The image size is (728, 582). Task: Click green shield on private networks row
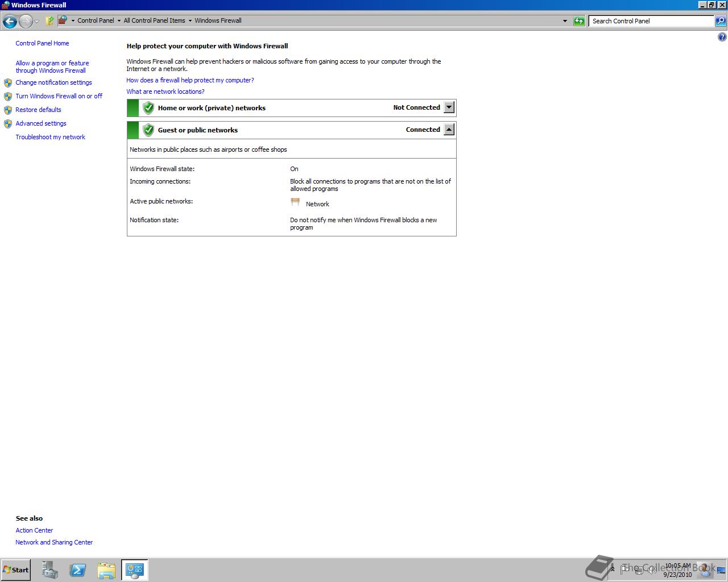(x=148, y=108)
